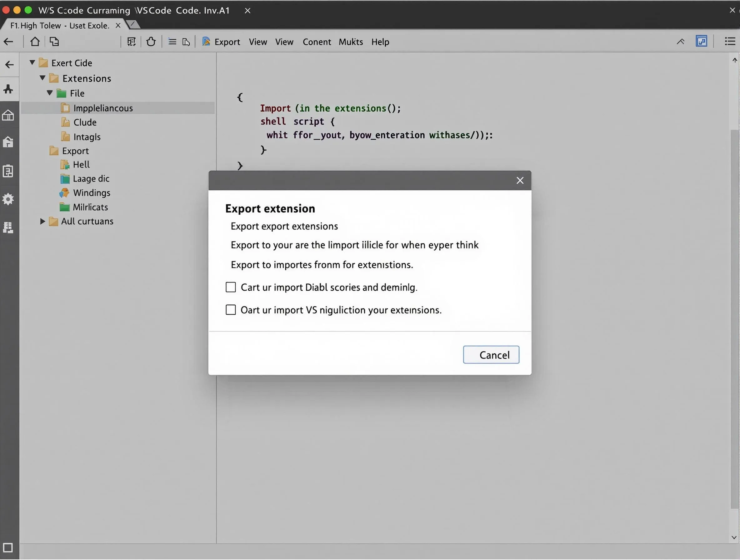The image size is (740, 560).
Task: Open the sidebar document clipboard icon
Action: 8,171
